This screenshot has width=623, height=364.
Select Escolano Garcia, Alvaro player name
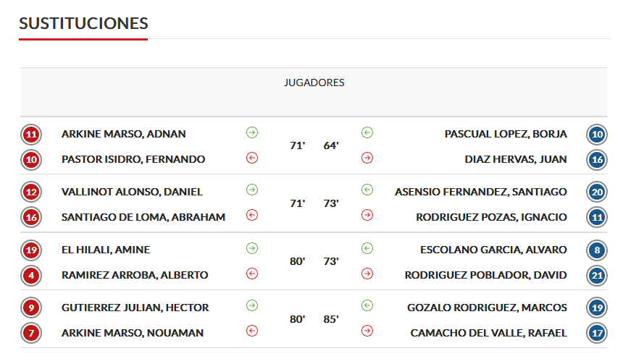(x=493, y=250)
